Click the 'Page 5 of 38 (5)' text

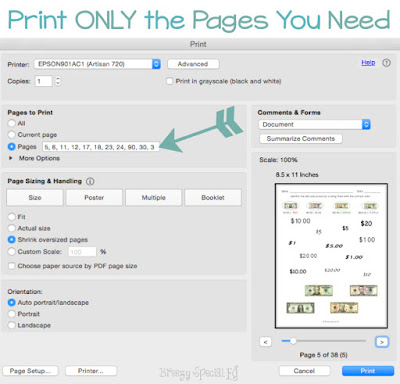[323, 355]
